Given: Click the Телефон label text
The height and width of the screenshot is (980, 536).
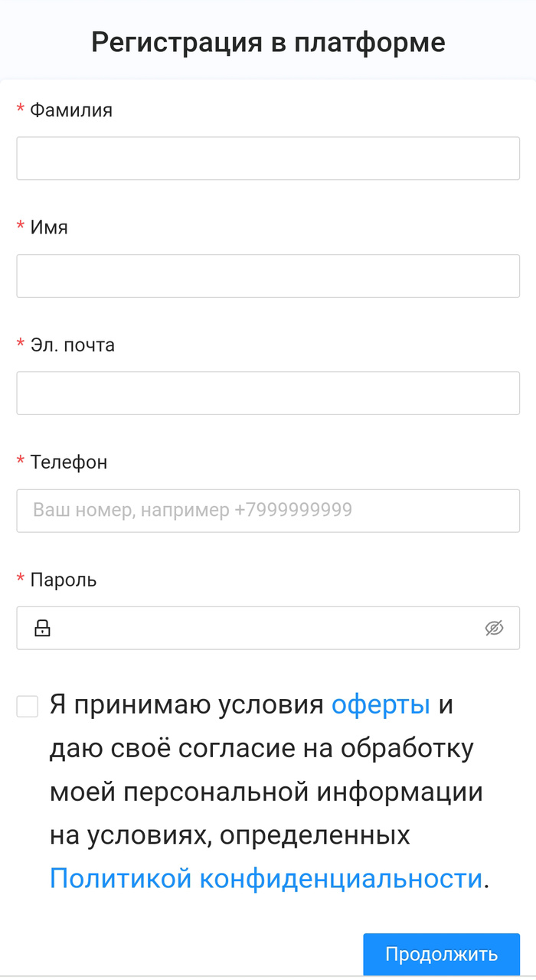Looking at the screenshot, I should click(x=69, y=462).
